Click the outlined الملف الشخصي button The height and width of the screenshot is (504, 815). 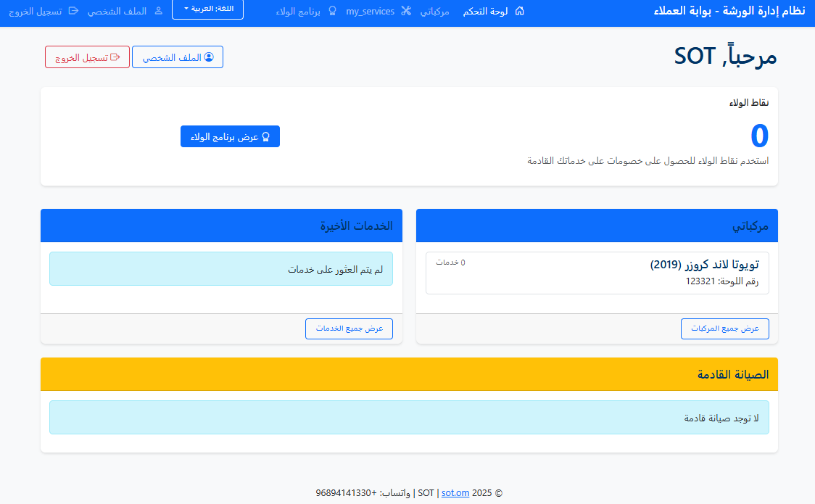click(x=178, y=57)
